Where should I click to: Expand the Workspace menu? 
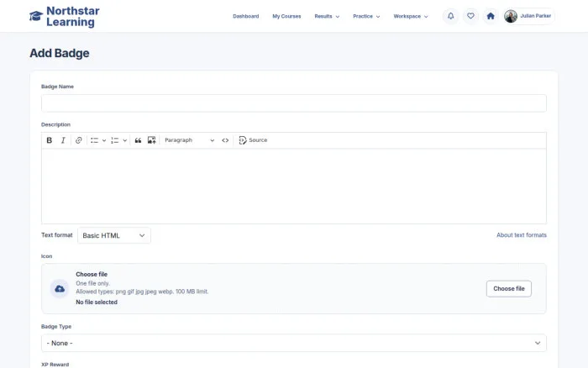(x=411, y=17)
